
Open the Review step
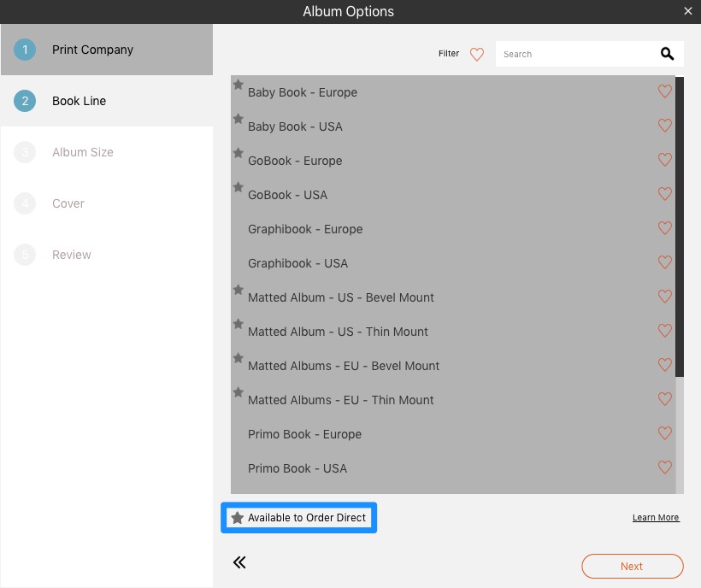click(x=107, y=255)
